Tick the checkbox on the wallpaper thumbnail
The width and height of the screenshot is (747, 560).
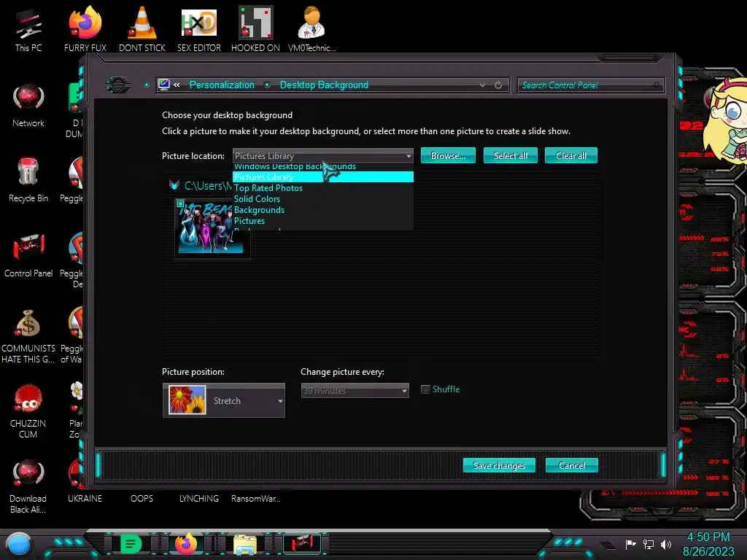(x=181, y=204)
